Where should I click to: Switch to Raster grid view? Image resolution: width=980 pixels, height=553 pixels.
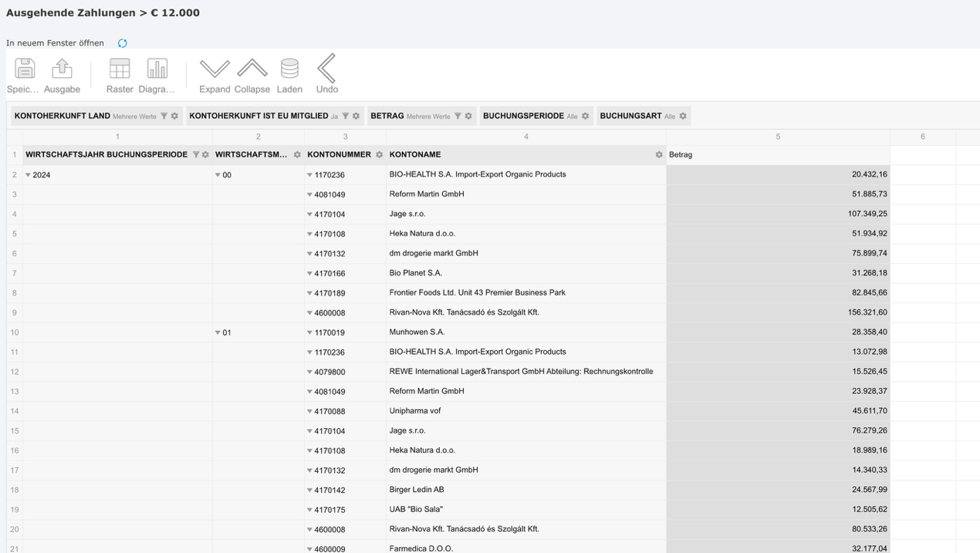pyautogui.click(x=120, y=69)
